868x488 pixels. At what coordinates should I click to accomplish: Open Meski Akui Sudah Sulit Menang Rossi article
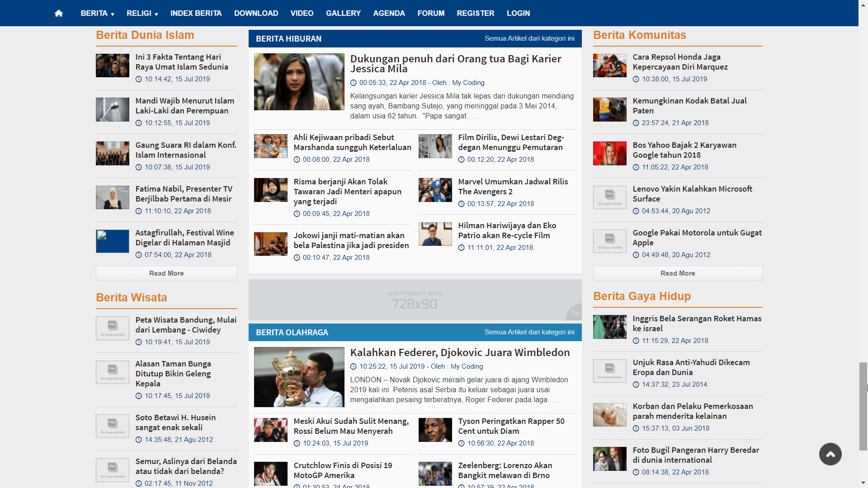click(x=351, y=426)
